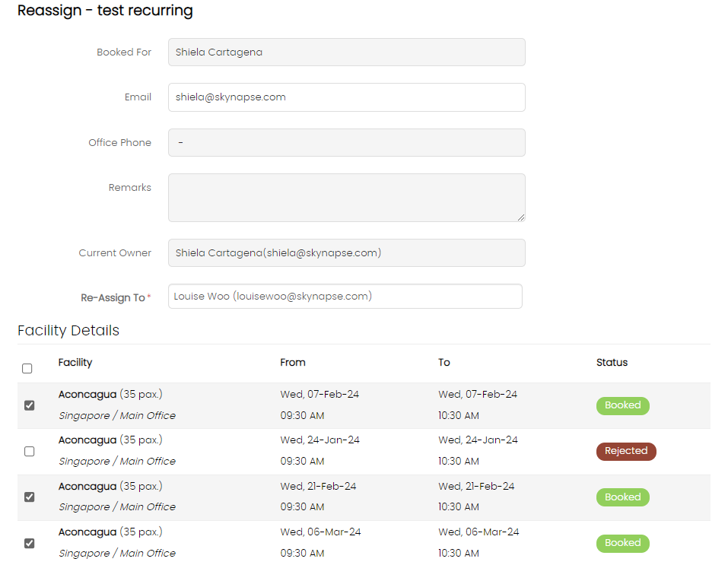Click the Booked badge for 07-Feb-24
The width and height of the screenshot is (728, 565).
(x=622, y=405)
